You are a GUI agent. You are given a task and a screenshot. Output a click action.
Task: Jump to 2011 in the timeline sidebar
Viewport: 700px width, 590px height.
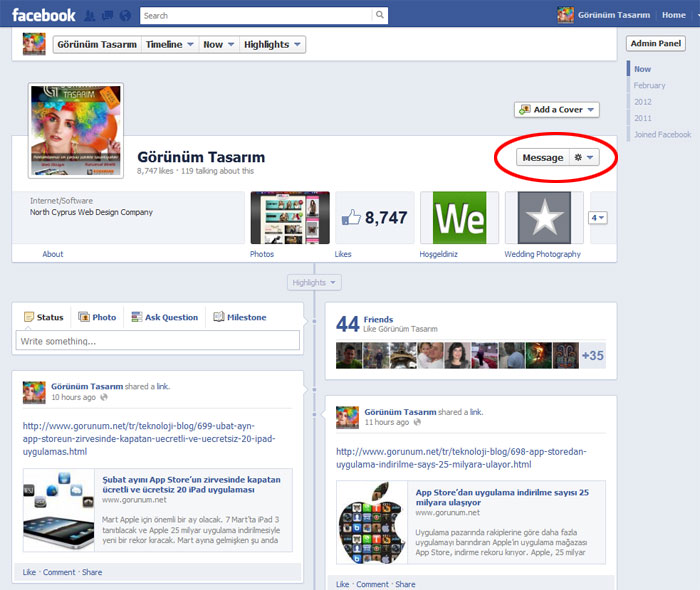click(x=642, y=118)
